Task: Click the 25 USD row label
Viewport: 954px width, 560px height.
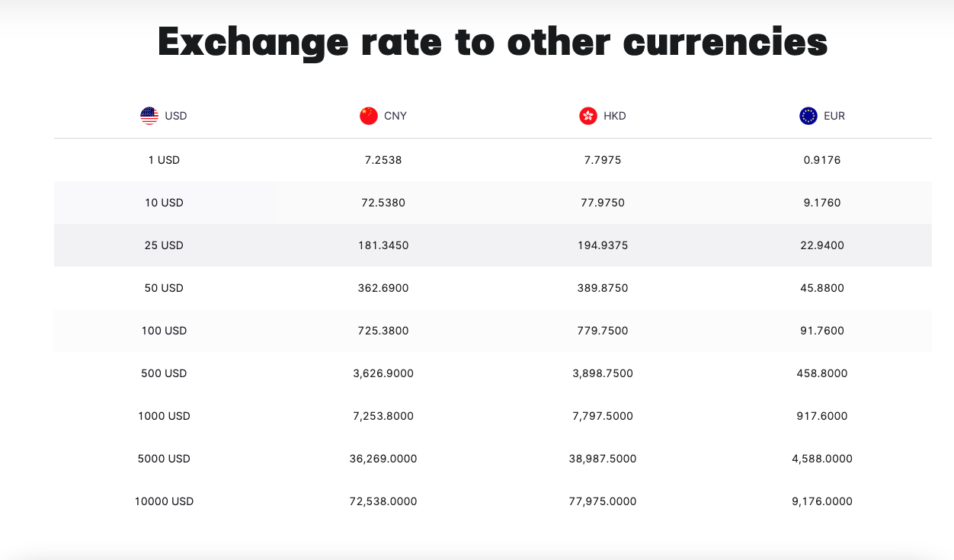Action: click(x=164, y=245)
